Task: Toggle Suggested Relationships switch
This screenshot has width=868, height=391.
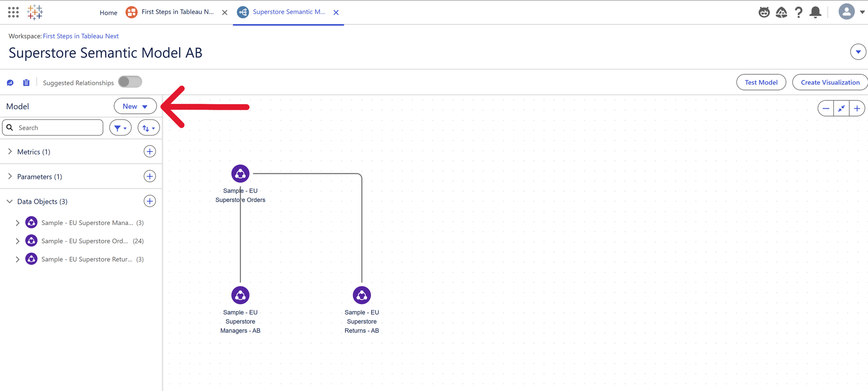Action: [x=130, y=82]
